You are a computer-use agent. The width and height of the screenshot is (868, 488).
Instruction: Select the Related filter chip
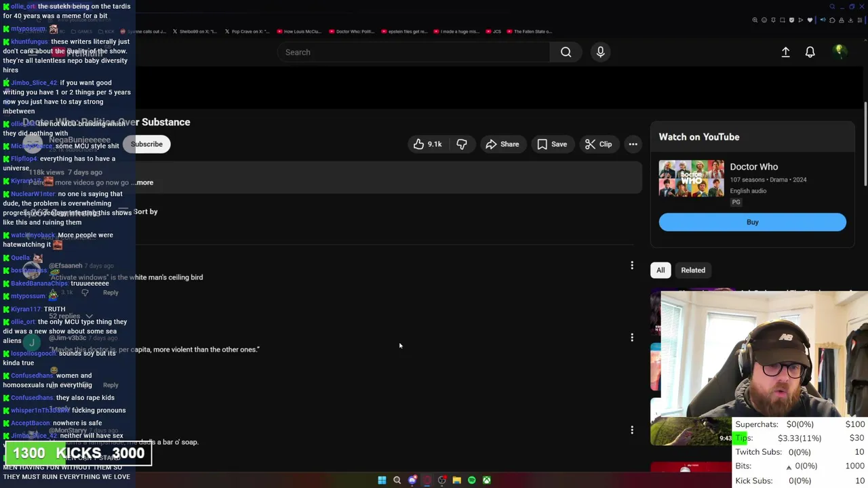point(693,270)
